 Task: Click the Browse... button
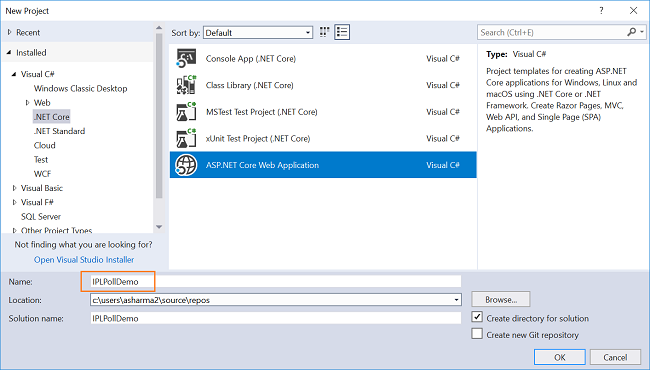pyautogui.click(x=501, y=299)
